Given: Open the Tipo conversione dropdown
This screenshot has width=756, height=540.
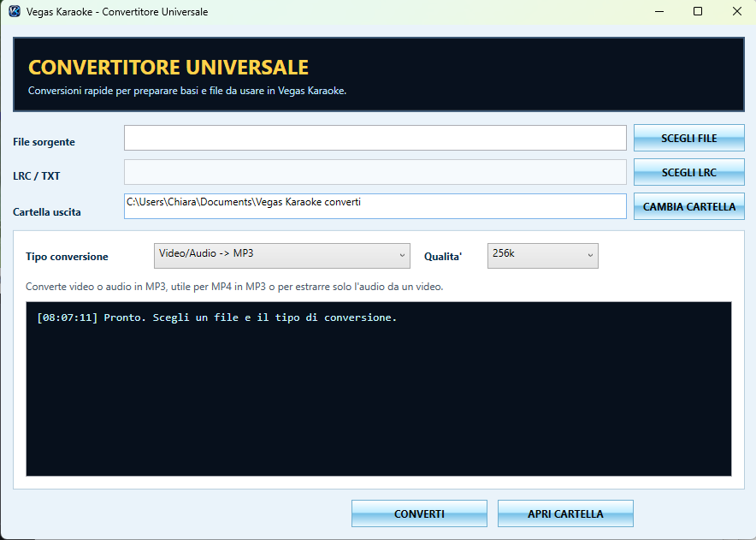Looking at the screenshot, I should pyautogui.click(x=282, y=256).
